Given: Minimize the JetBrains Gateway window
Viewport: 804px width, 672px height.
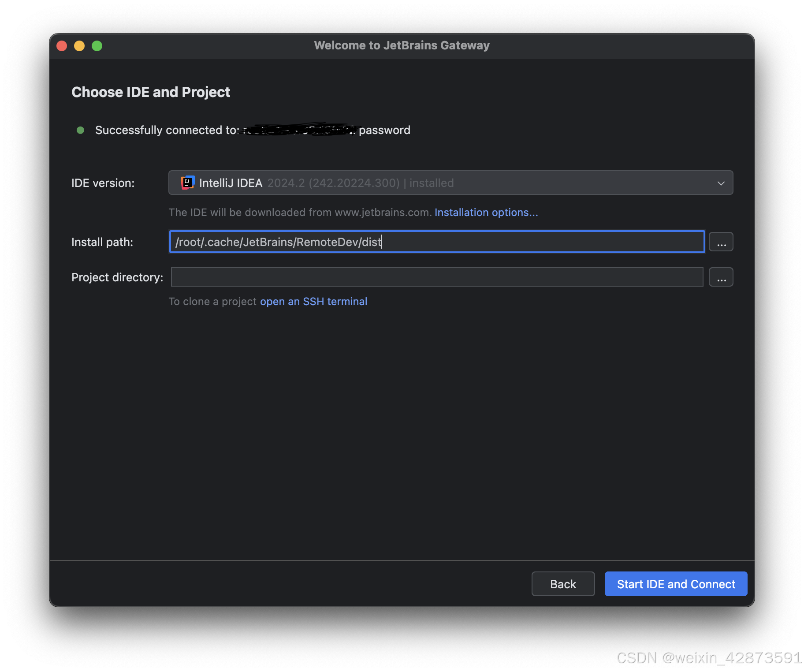Looking at the screenshot, I should click(x=79, y=46).
